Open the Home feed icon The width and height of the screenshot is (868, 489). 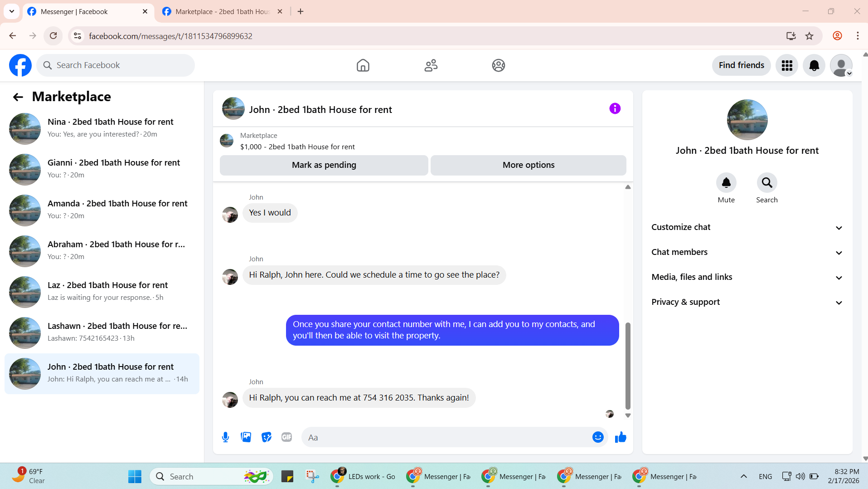[x=363, y=65]
